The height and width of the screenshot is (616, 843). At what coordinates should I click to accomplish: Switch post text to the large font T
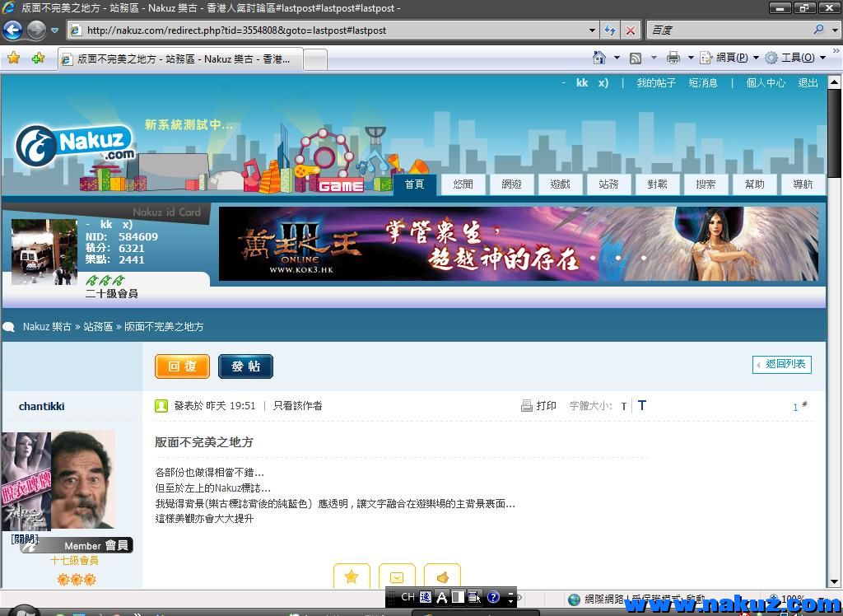point(642,405)
